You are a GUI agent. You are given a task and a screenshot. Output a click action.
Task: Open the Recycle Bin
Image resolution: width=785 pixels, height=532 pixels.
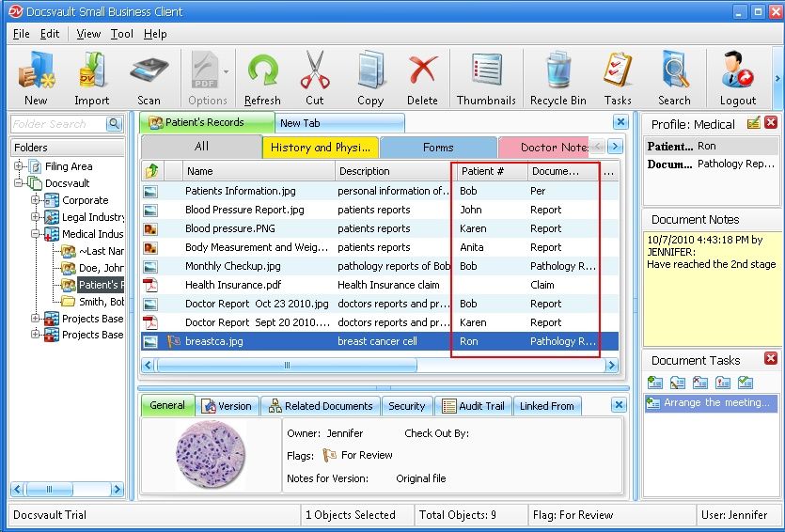tap(557, 79)
